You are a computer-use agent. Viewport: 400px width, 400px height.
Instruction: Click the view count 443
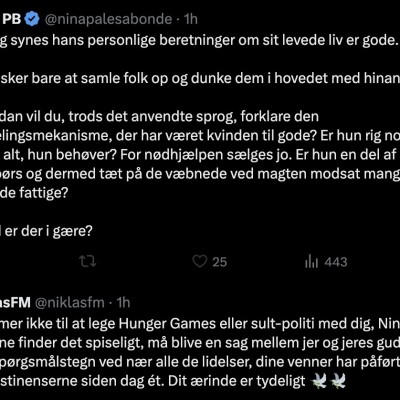(336, 262)
